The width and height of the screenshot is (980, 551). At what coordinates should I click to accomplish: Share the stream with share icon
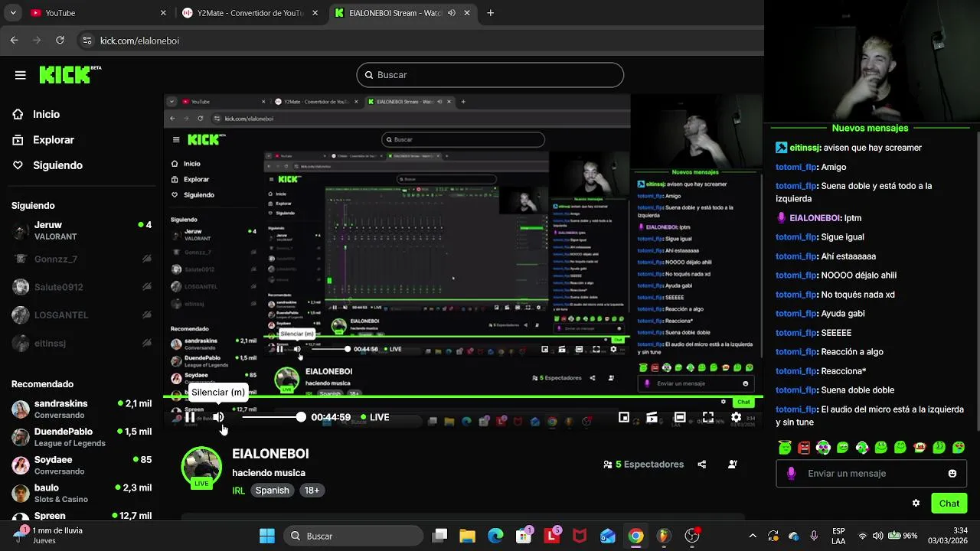[x=702, y=465]
